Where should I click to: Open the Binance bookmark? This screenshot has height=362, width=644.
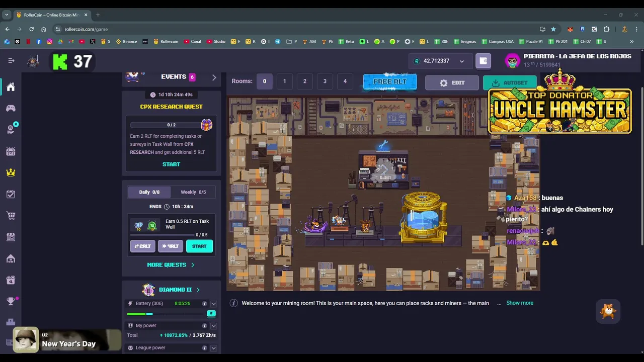pos(126,42)
